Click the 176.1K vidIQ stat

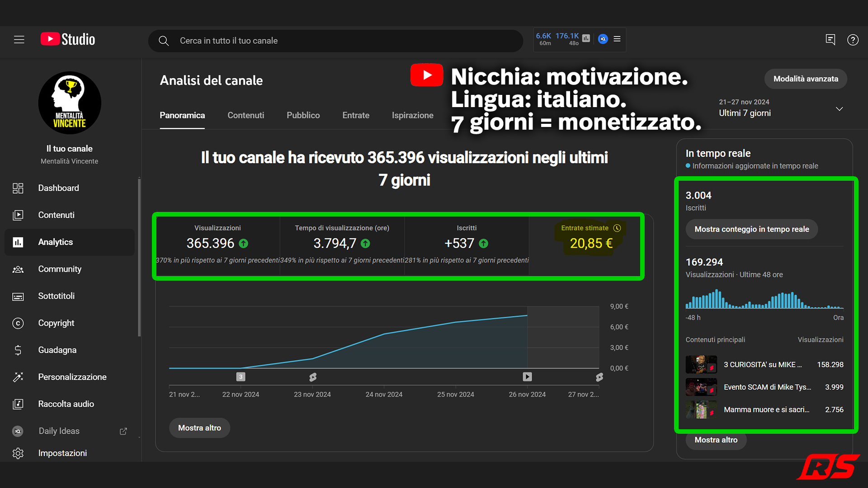tap(567, 39)
